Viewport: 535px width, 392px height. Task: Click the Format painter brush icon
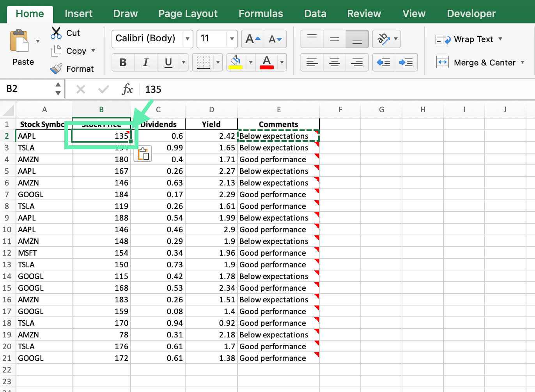tap(56, 69)
